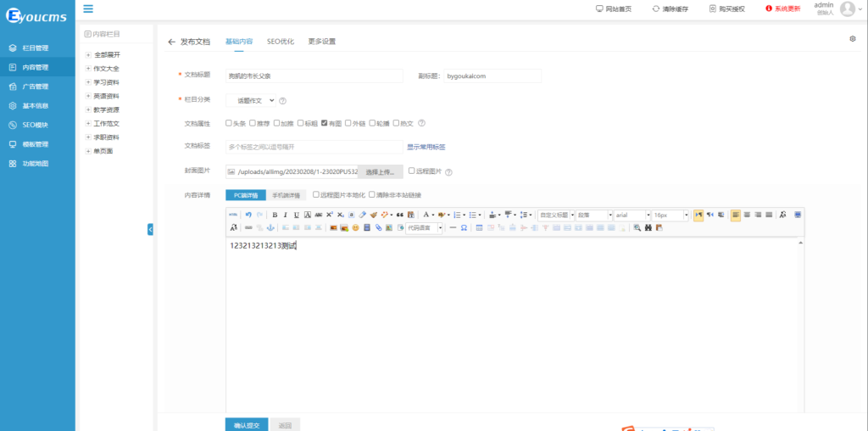
Task: Click the Bold icon in editor toolbar
Action: coord(275,215)
